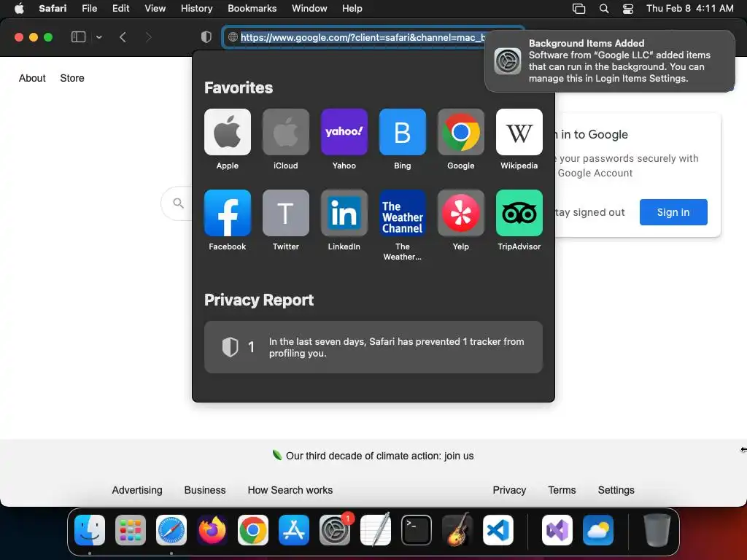Screen dimensions: 747x560
Task: Click the date and time clock
Action: pyautogui.click(x=690, y=8)
